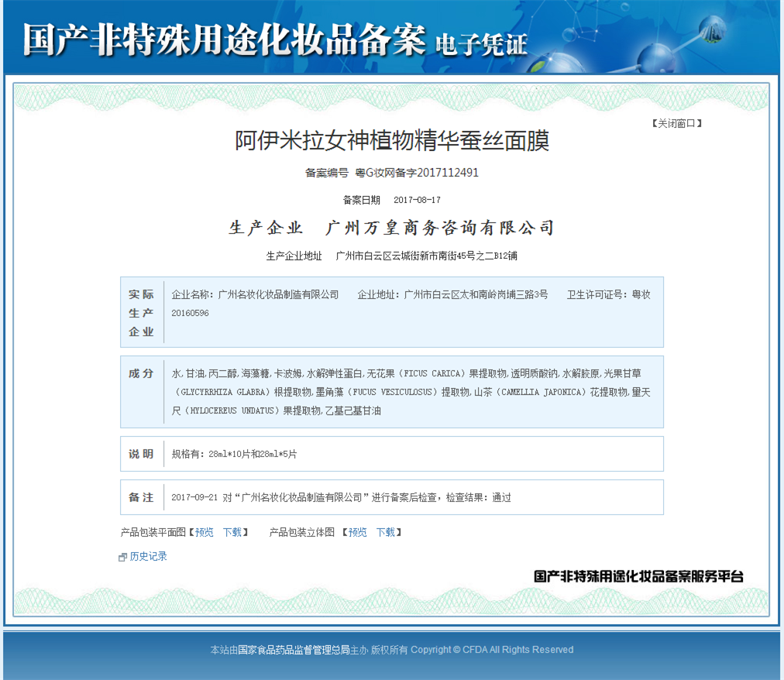Click the ingredient text CAMELLIA JAPONICA
Image resolution: width=784 pixels, height=680 pixels.
tap(542, 392)
